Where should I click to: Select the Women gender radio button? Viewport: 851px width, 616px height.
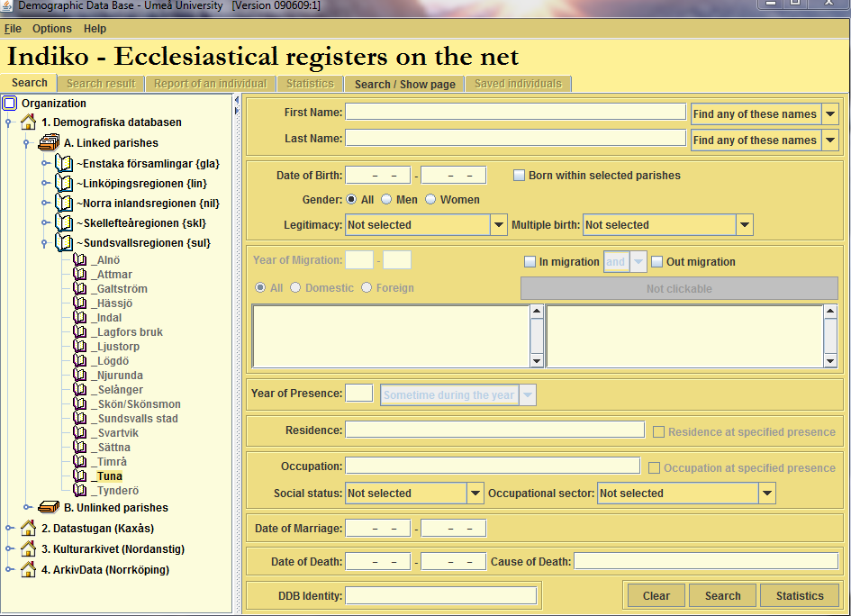coord(430,199)
